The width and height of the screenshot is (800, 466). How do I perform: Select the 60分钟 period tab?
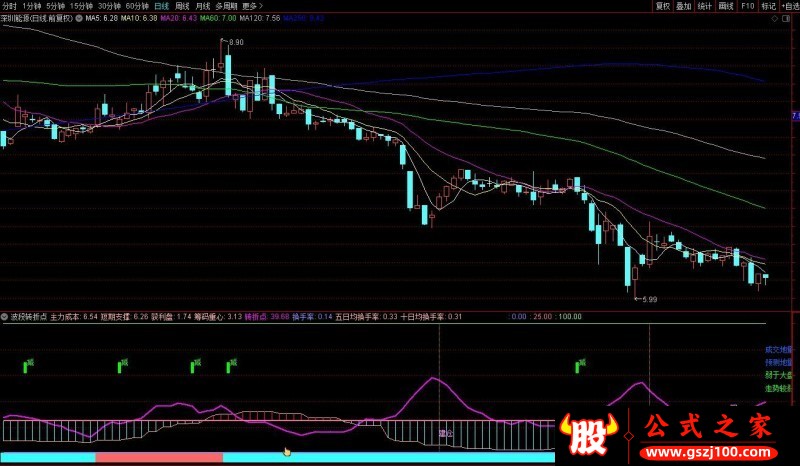point(137,6)
